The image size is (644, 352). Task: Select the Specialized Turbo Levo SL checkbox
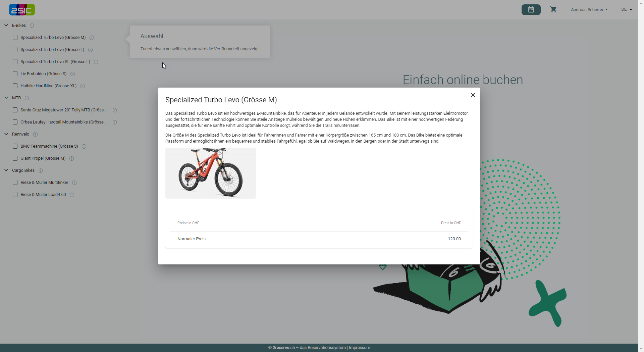click(x=15, y=62)
